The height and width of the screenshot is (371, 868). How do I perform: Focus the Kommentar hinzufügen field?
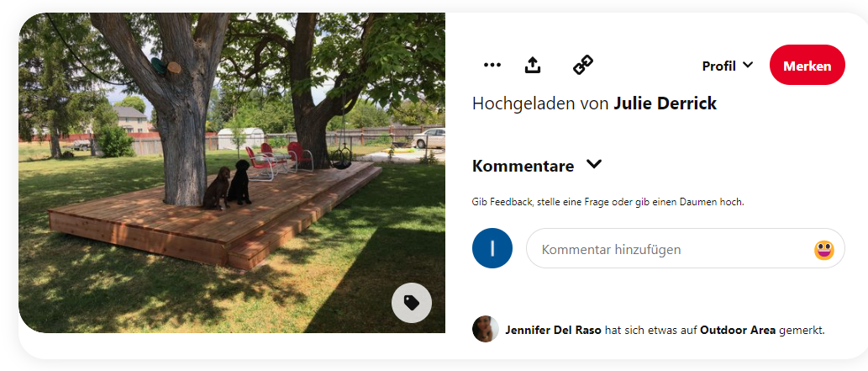coord(686,248)
